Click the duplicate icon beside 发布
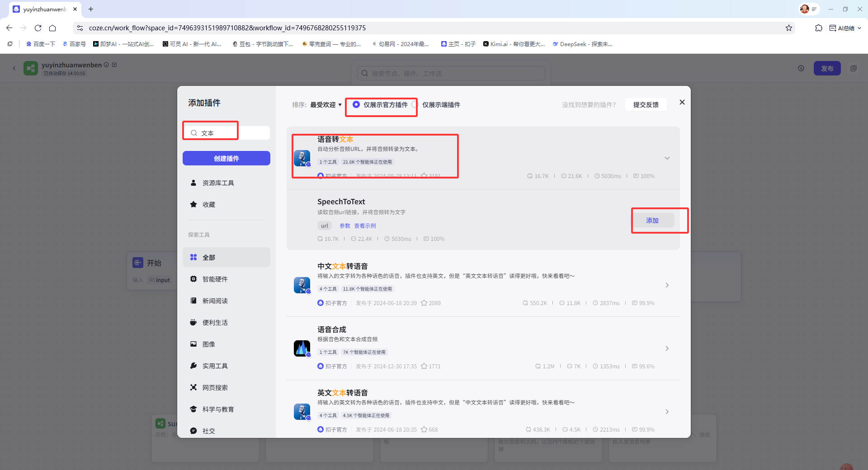Viewport: 868px width, 470px height. click(854, 68)
